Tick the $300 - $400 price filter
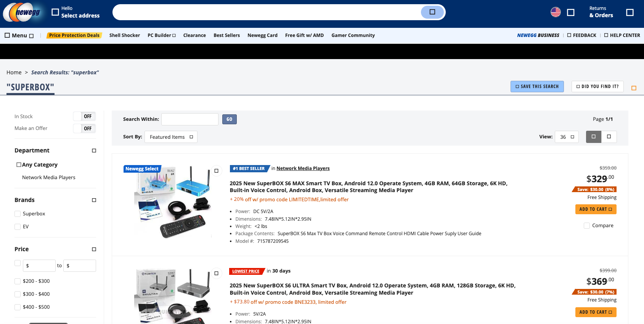 click(18, 294)
